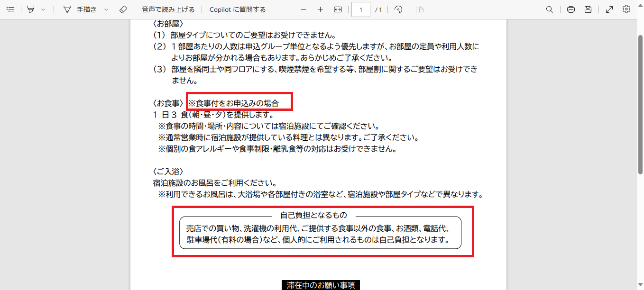This screenshot has width=644, height=290.
Task: Save the PDF document
Action: [588, 9]
